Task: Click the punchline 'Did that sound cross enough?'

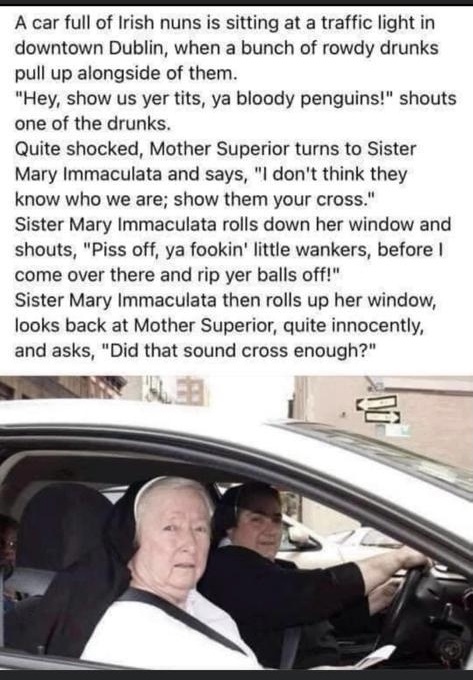Action: point(240,350)
